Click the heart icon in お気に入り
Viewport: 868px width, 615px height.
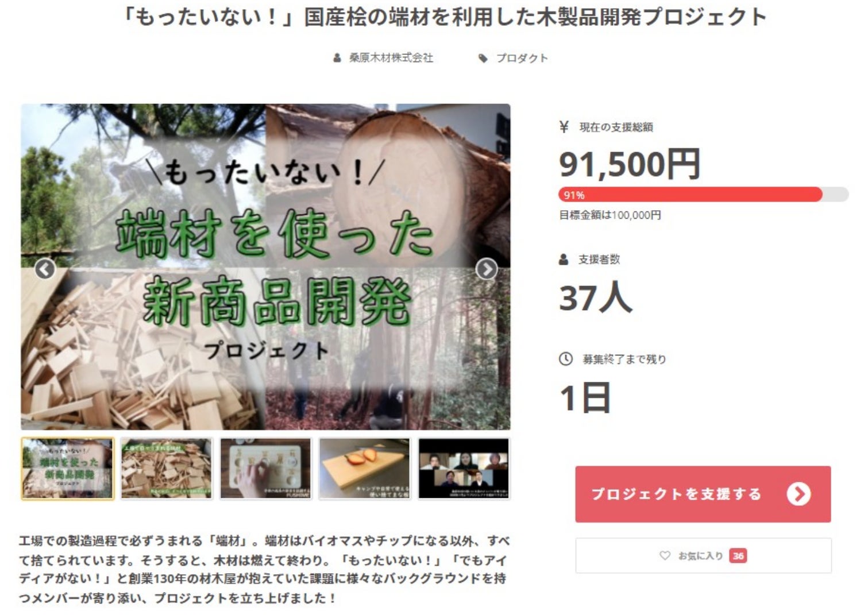coord(665,555)
